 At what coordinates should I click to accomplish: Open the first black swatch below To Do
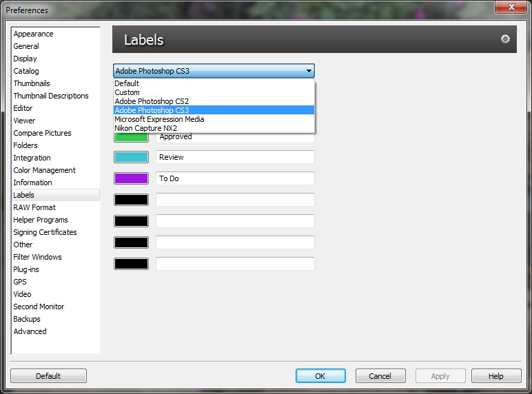(132, 200)
